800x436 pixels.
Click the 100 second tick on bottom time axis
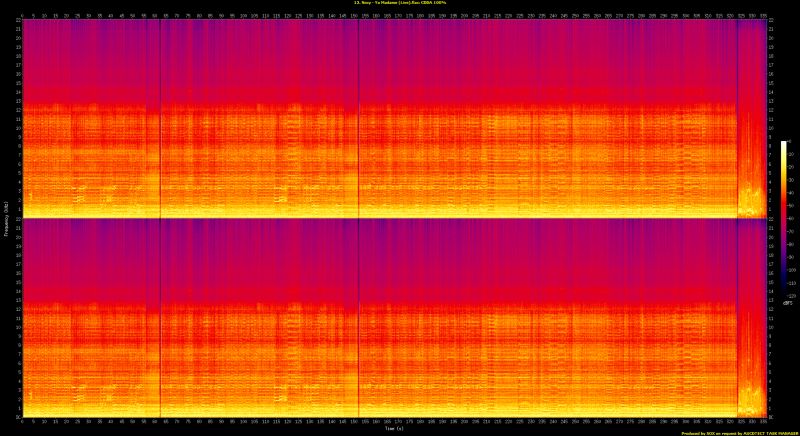tap(243, 422)
